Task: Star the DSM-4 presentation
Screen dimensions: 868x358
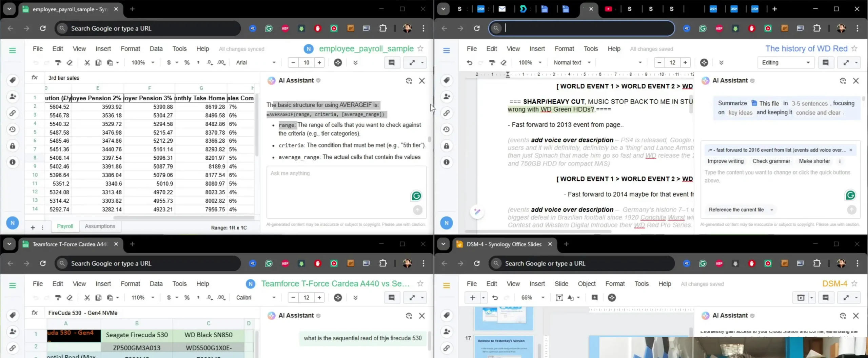Action: 854,283
